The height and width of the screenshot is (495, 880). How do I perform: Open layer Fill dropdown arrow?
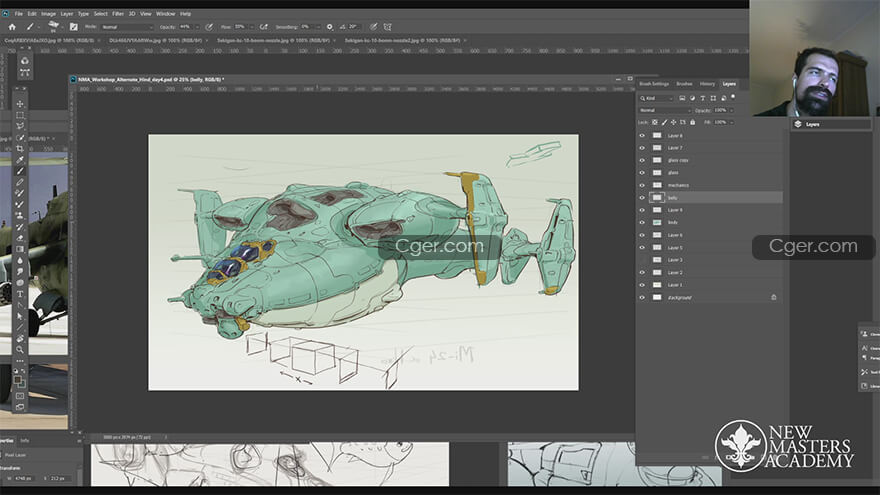point(731,122)
